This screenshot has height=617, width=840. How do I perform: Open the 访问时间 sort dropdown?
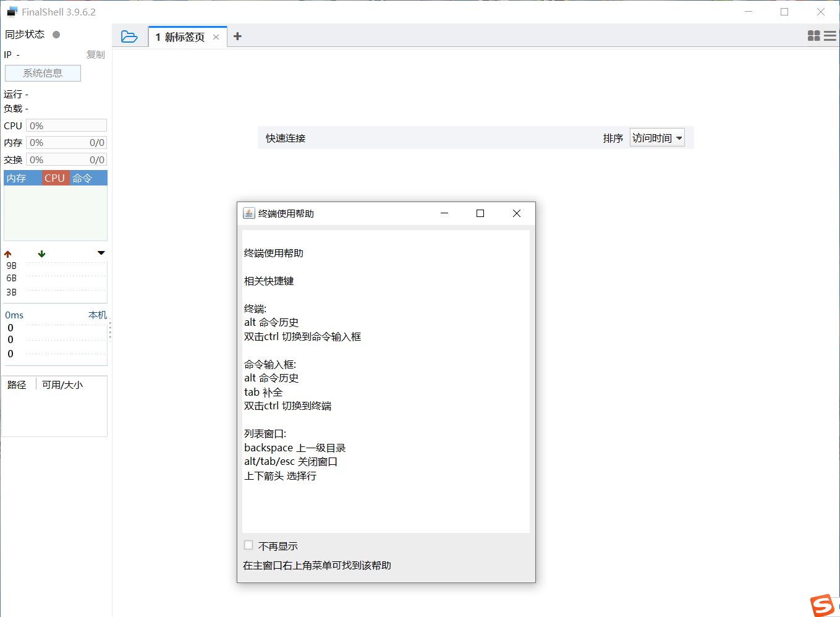coord(657,138)
